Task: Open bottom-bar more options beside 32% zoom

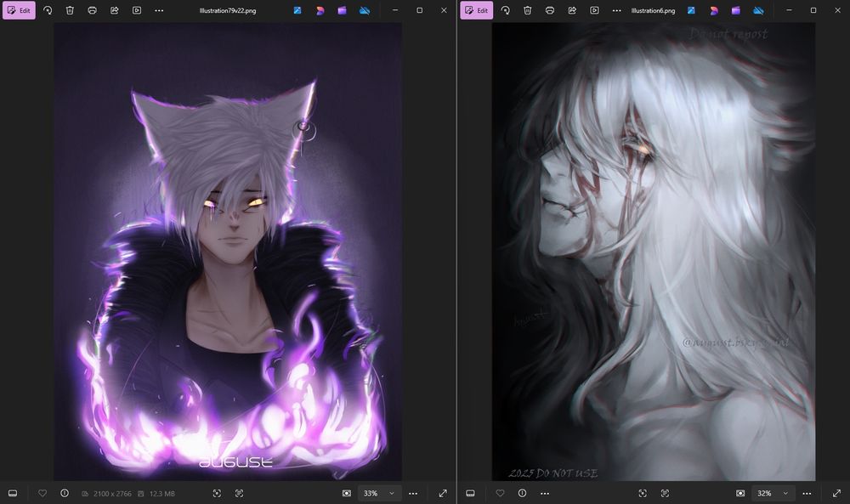Action: (807, 493)
